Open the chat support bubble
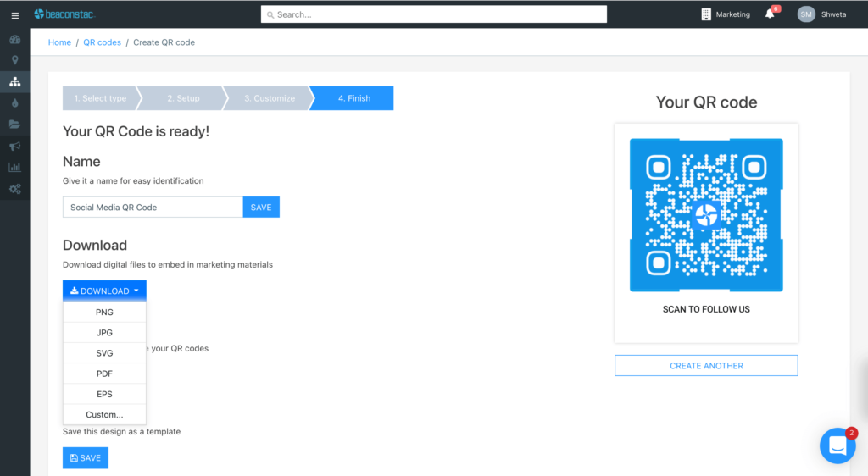 [x=837, y=446]
